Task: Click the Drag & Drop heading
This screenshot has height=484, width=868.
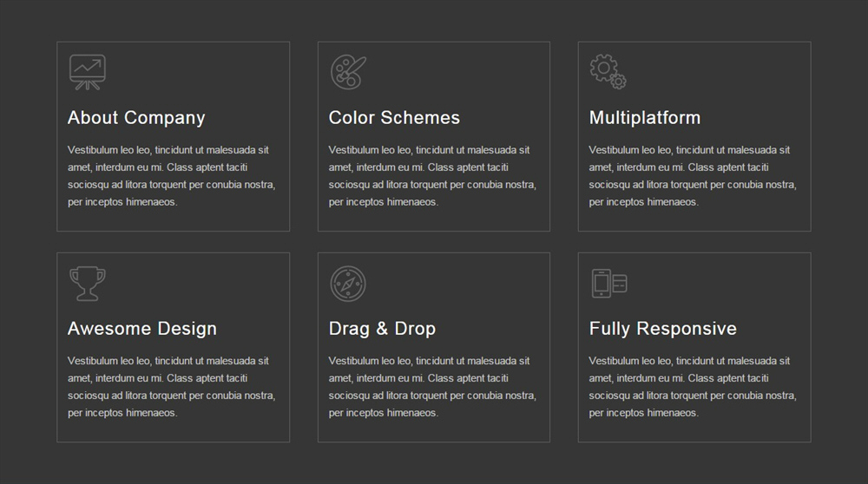Action: point(382,329)
